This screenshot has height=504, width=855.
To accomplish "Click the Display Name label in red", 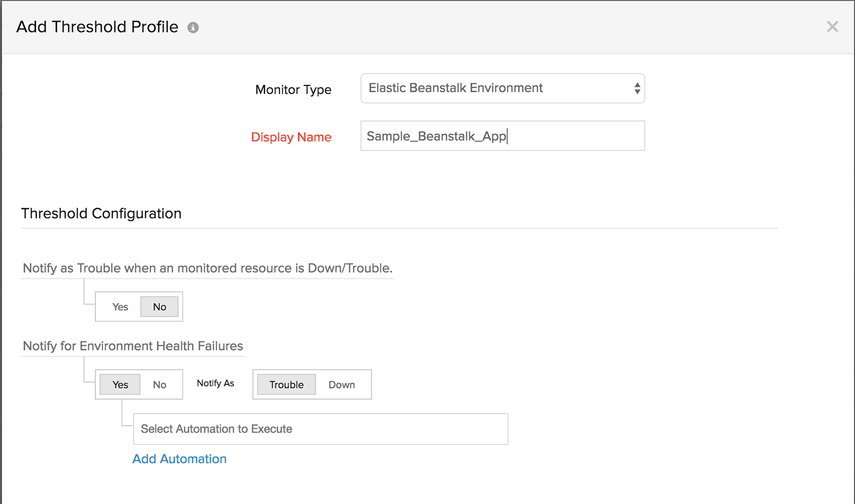I will 291,137.
